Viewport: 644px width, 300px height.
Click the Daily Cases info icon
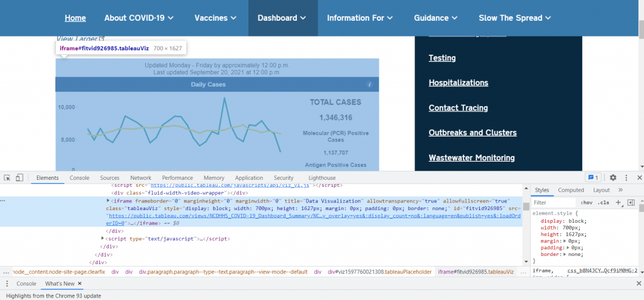369,84
